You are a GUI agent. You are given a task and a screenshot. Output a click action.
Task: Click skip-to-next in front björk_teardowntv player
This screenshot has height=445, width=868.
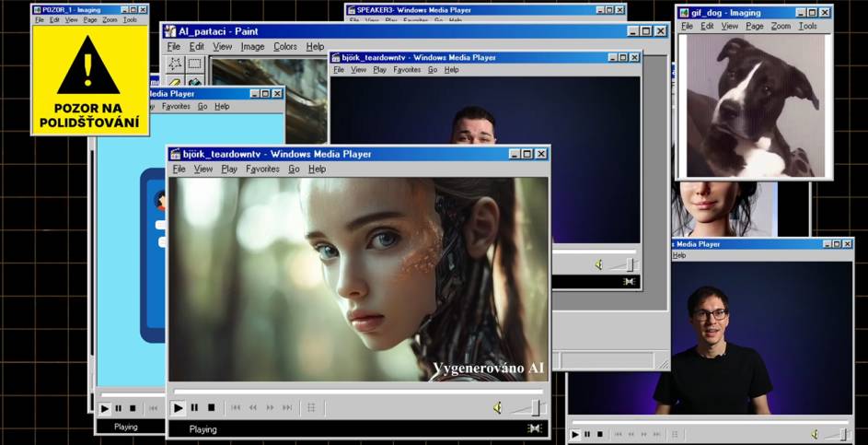(x=287, y=408)
